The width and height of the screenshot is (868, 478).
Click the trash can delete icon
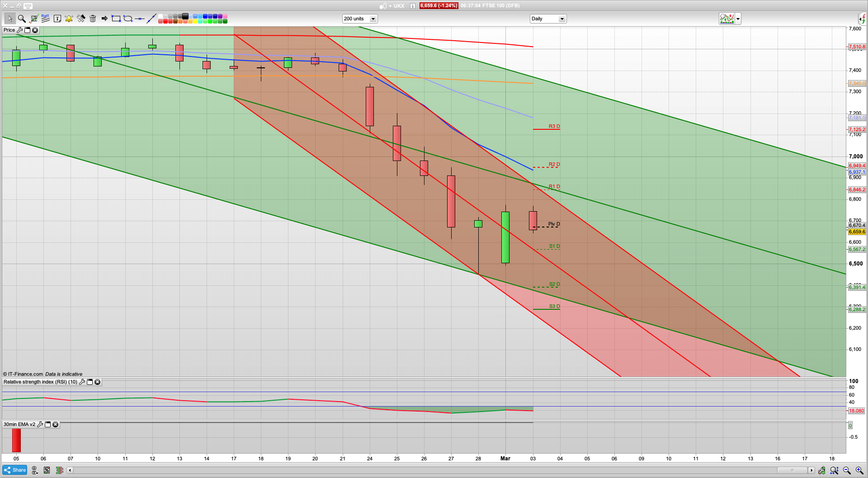coord(93,19)
